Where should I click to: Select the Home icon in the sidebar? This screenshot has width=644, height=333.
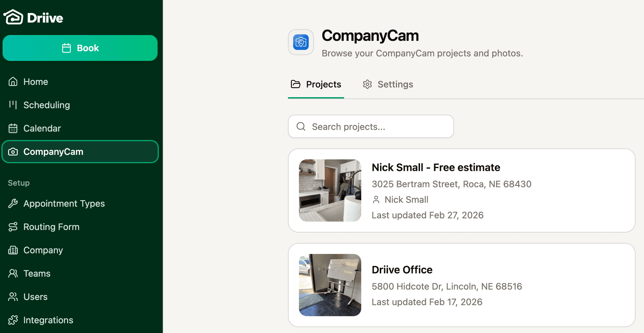(x=13, y=81)
